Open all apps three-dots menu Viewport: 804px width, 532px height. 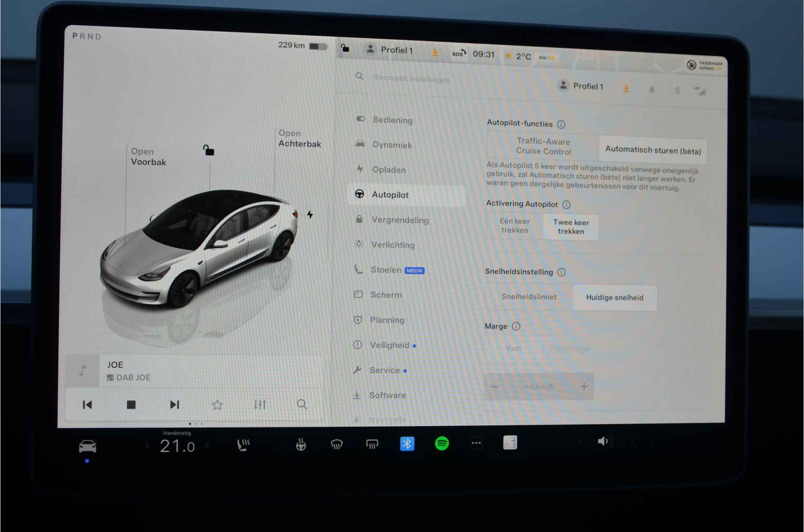476,443
